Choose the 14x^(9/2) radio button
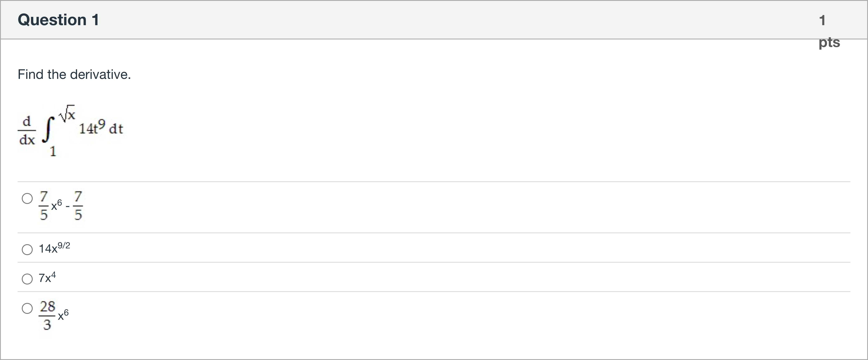The width and height of the screenshot is (868, 360). point(27,250)
